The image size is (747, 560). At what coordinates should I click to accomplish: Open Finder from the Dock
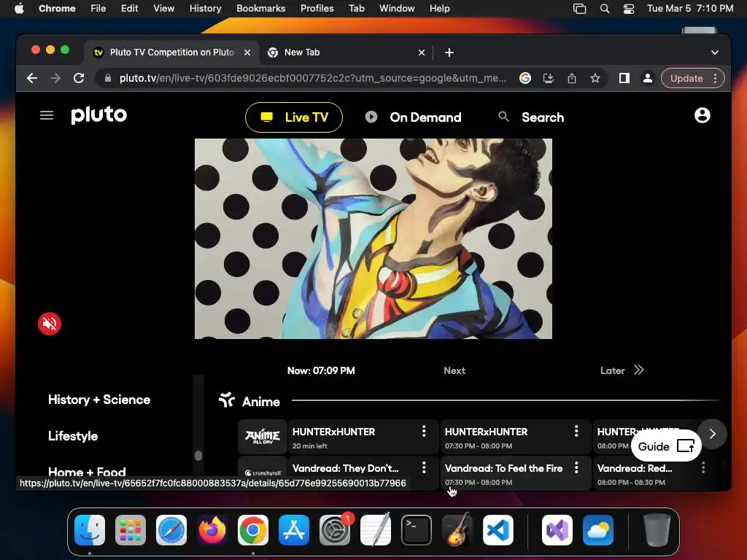click(x=90, y=529)
